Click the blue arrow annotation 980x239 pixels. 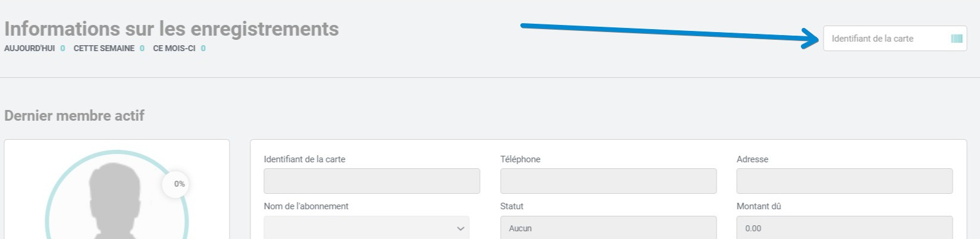click(x=670, y=35)
